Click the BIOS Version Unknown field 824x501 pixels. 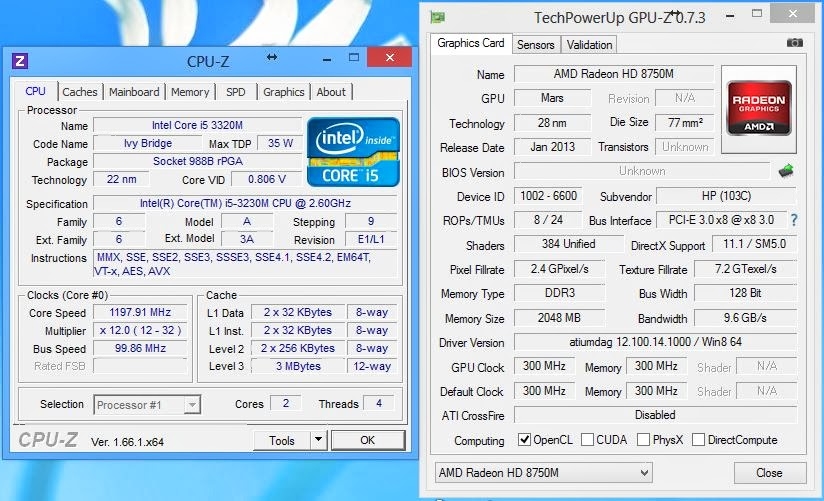point(642,171)
